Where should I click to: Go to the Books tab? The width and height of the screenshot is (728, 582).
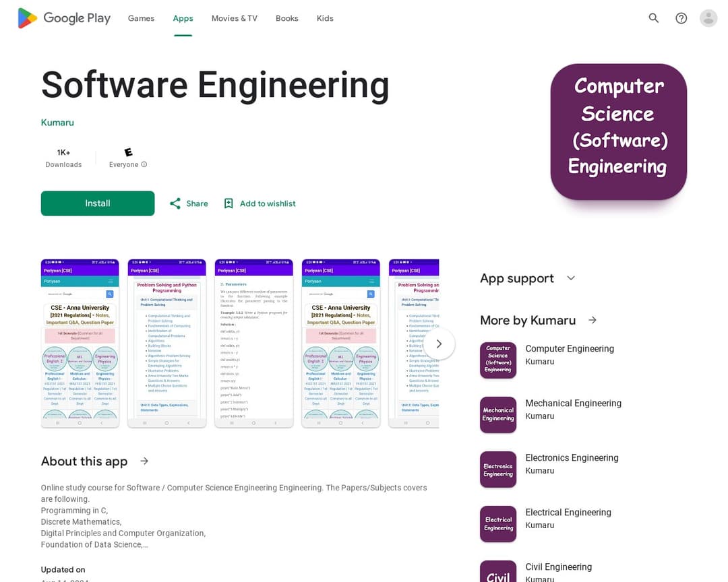click(x=287, y=18)
